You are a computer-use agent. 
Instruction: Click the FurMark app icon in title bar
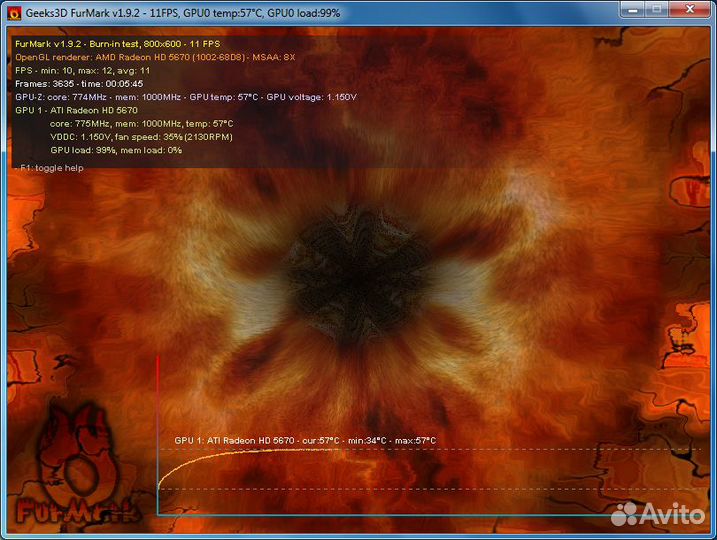click(14, 13)
